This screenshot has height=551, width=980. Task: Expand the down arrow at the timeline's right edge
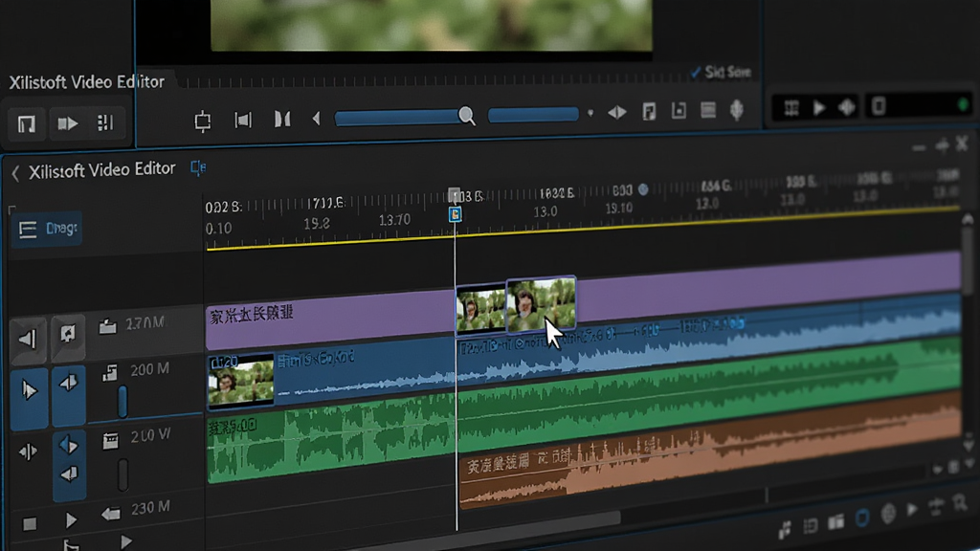(x=969, y=444)
